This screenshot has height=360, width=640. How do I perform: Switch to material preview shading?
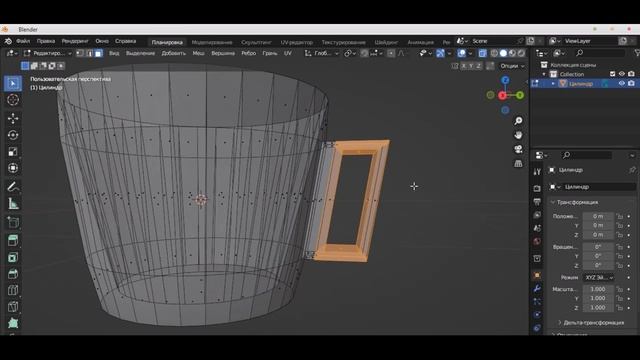[512, 53]
